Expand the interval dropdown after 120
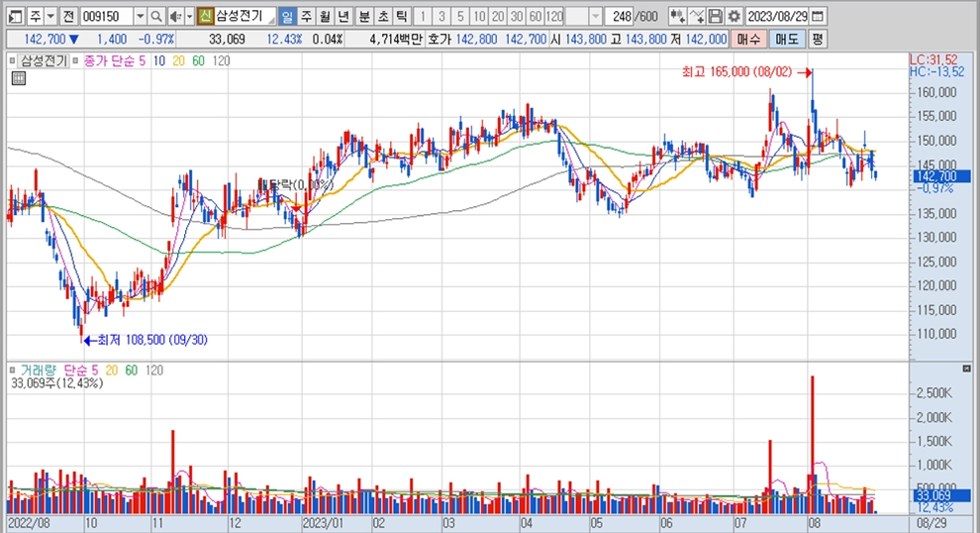 pos(595,17)
